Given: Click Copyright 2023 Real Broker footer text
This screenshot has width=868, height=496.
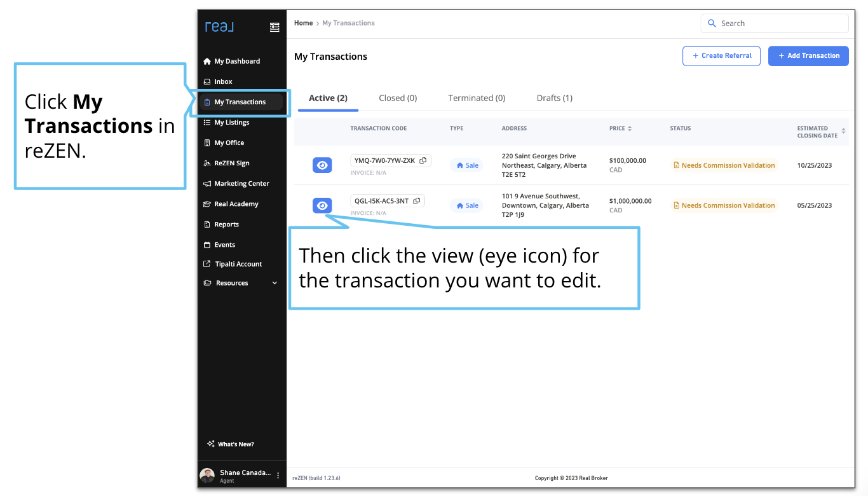Looking at the screenshot, I should [571, 478].
